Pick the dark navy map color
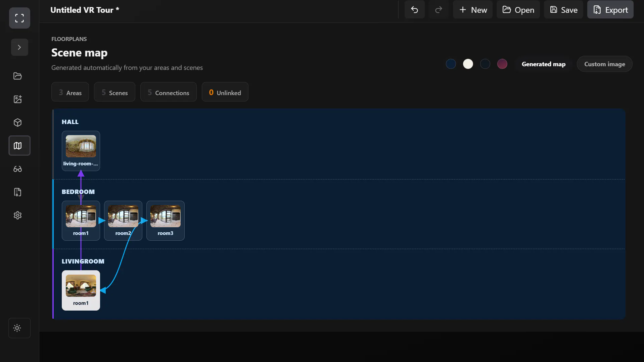 485,64
